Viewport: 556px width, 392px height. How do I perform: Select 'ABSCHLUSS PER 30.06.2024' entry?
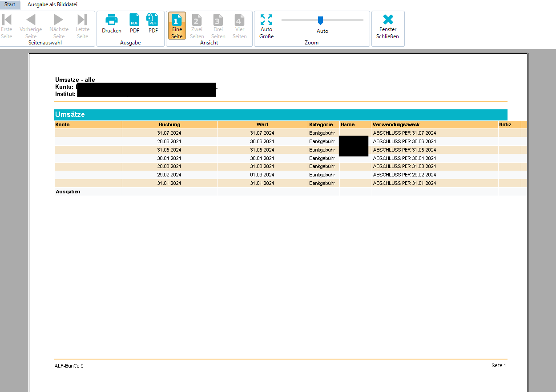tap(404, 141)
